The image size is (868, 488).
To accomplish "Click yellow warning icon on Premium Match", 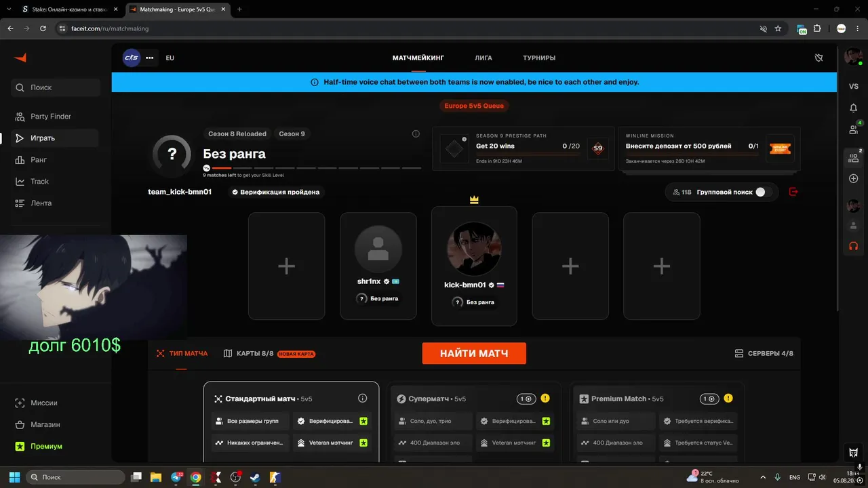I will (728, 399).
